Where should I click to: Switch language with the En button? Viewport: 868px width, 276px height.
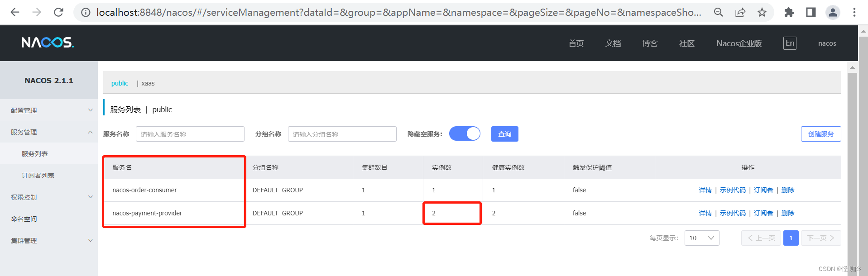coord(790,43)
